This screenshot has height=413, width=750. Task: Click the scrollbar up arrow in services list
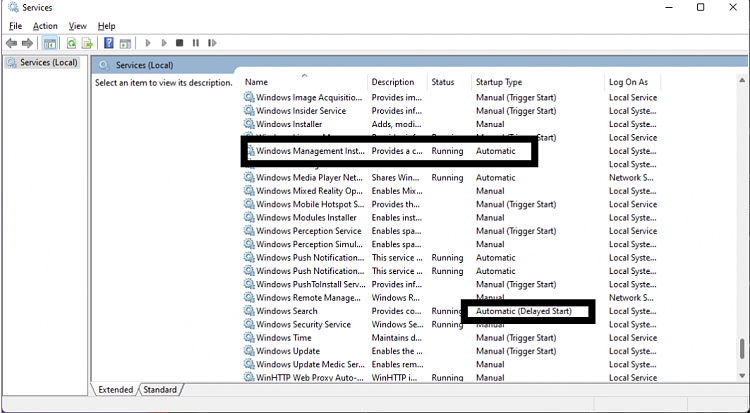tap(742, 80)
